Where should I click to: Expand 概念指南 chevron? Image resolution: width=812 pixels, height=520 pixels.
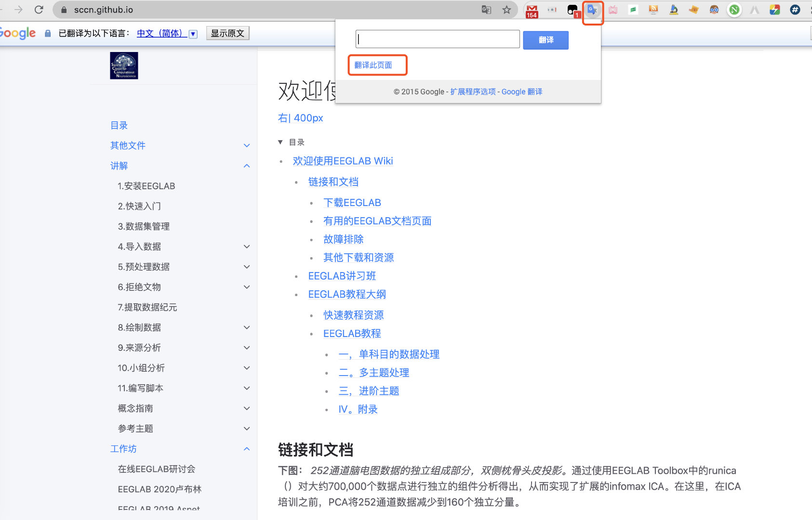coord(247,408)
